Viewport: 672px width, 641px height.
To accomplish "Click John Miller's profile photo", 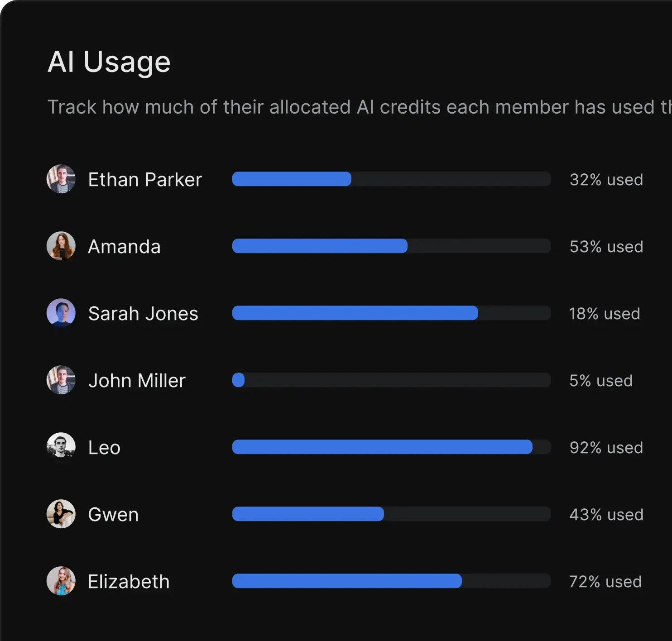I will pos(61,380).
